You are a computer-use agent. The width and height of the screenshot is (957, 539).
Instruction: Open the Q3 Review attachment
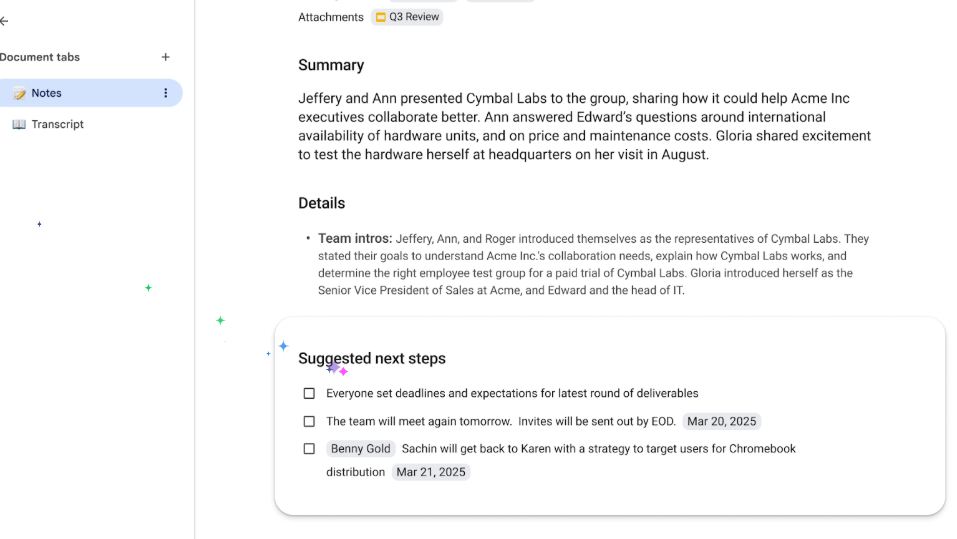413,17
